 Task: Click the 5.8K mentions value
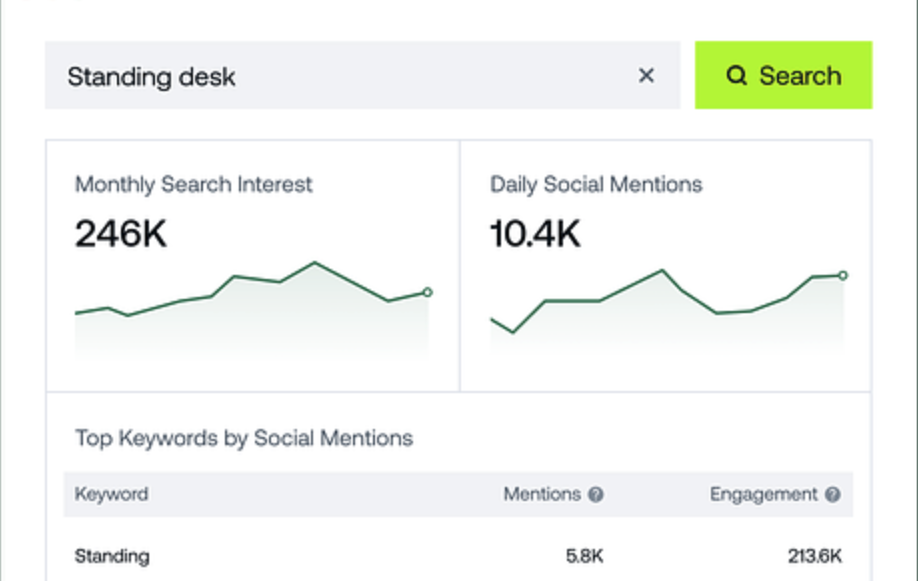click(584, 556)
